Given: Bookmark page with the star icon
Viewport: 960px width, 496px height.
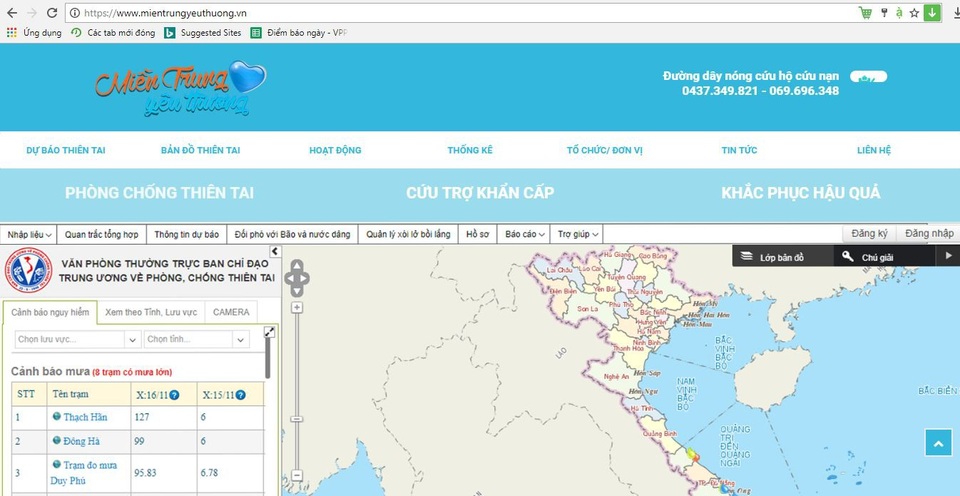Looking at the screenshot, I should [914, 13].
